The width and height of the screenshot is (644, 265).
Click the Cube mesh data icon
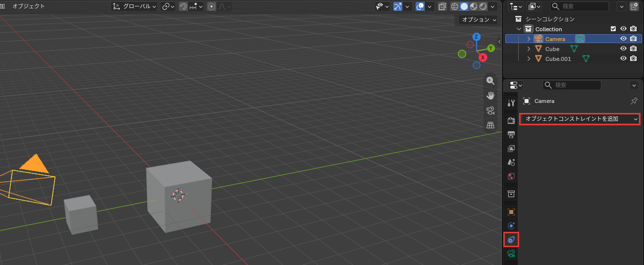coord(574,49)
